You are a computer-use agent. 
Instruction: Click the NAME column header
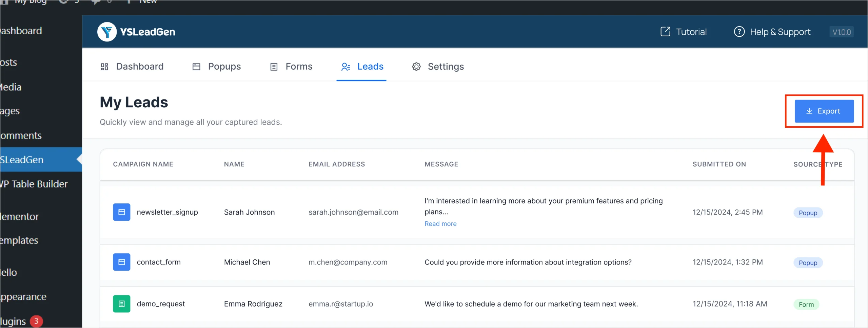tap(234, 164)
